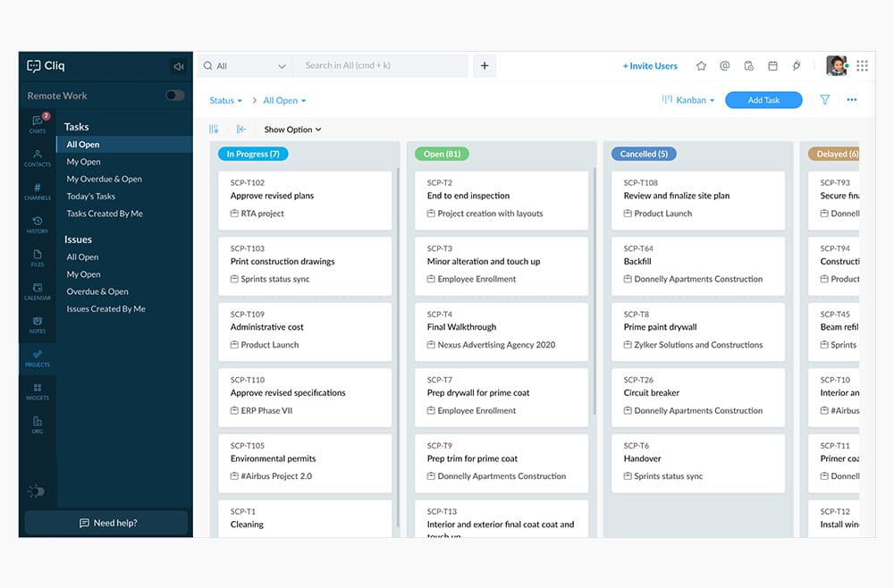Expand the Show Option dropdown
Viewport: 894px width, 588px height.
click(292, 130)
